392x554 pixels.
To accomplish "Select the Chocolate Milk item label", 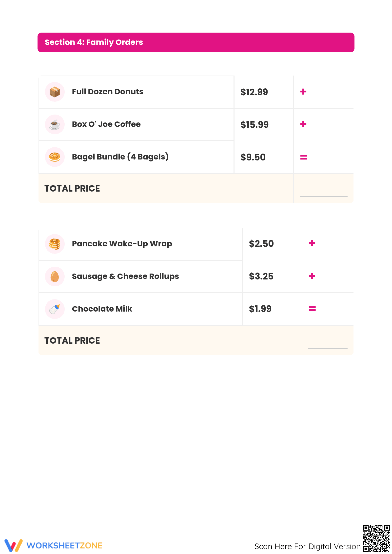I will [102, 309].
